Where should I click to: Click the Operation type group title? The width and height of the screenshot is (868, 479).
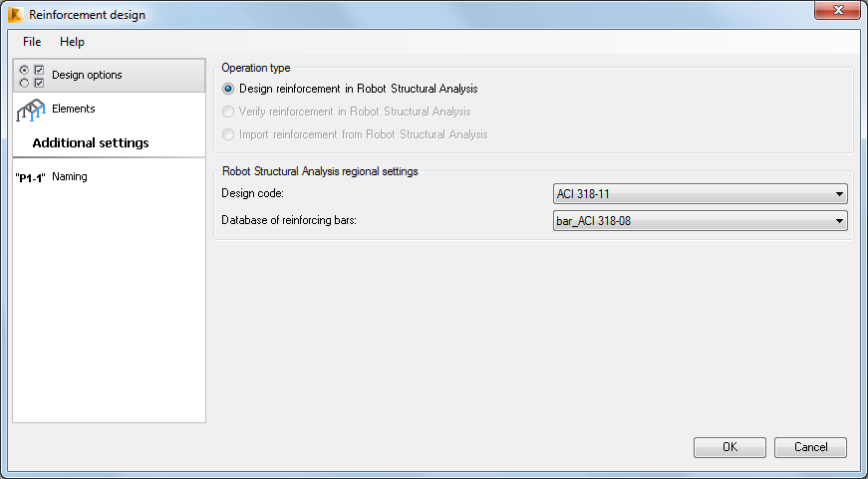(256, 68)
